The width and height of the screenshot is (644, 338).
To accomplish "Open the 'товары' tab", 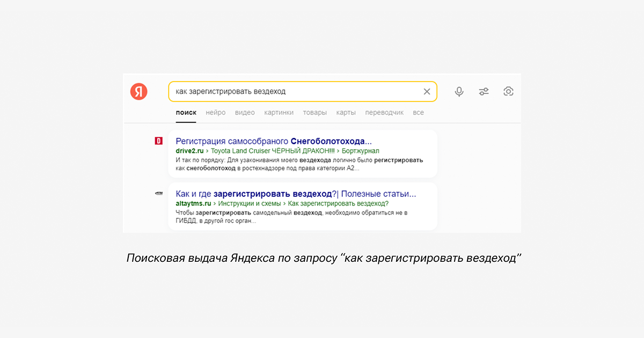I will coord(314,113).
